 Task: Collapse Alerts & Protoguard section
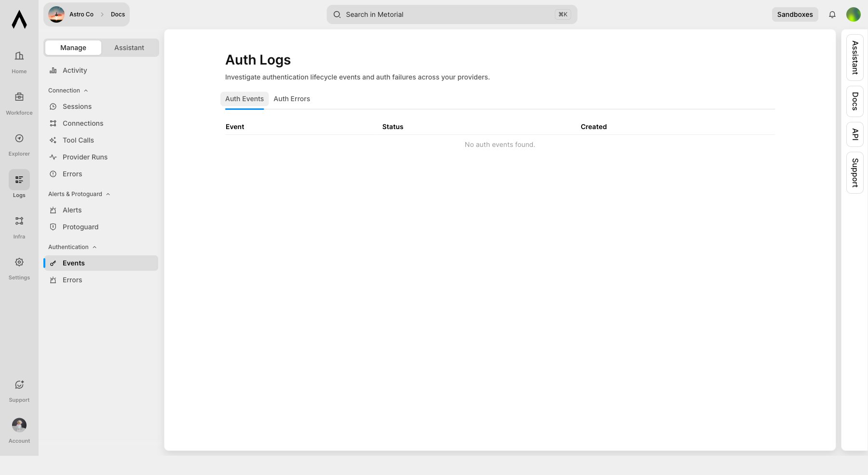(x=79, y=194)
